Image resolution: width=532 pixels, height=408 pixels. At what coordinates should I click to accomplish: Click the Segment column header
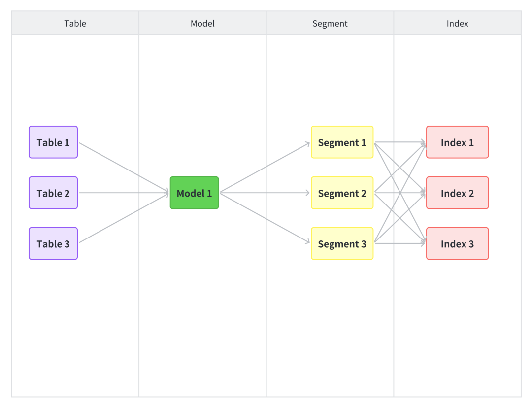point(330,23)
